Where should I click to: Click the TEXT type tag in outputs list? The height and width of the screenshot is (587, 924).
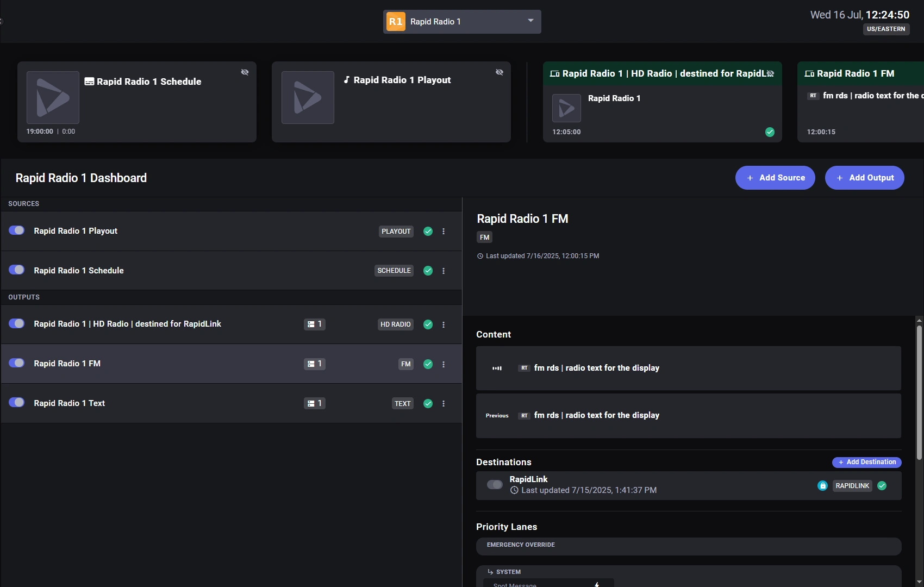click(x=403, y=403)
